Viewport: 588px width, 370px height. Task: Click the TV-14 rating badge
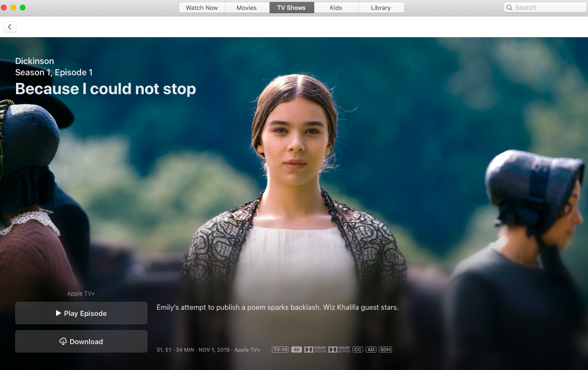pos(280,349)
